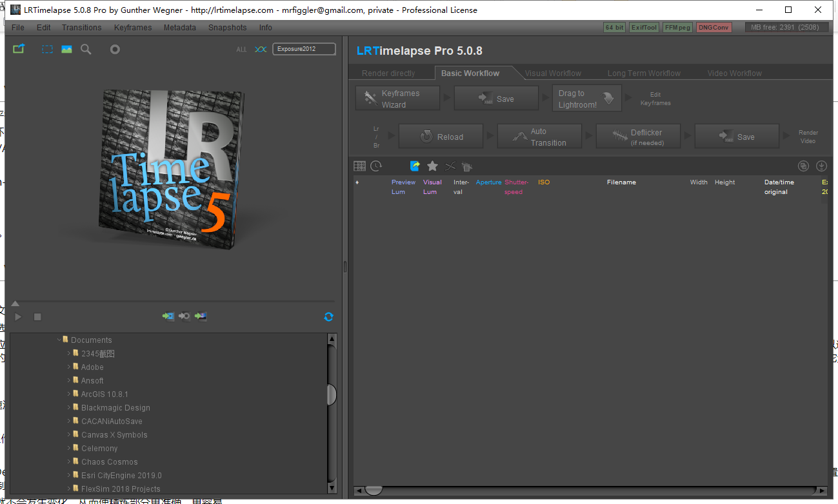Click the ISO column header
The width and height of the screenshot is (838, 504).
(544, 182)
